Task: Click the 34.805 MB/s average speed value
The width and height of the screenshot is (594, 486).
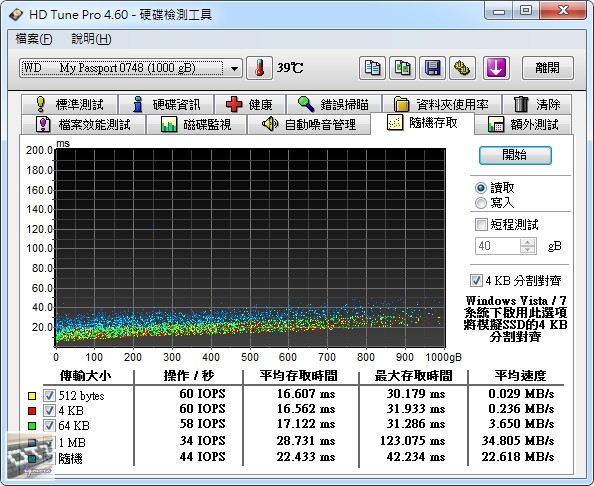Action: pos(518,441)
